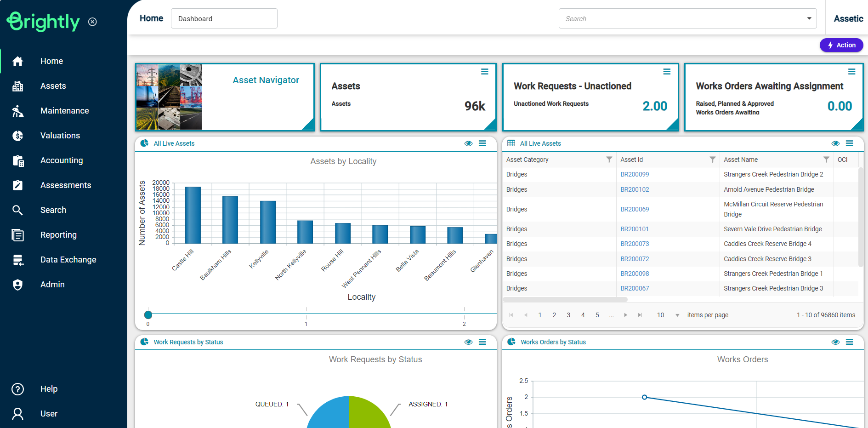Click the horizontal scrollbar under assets table
Viewport: 868px width, 428px height.
point(566,300)
